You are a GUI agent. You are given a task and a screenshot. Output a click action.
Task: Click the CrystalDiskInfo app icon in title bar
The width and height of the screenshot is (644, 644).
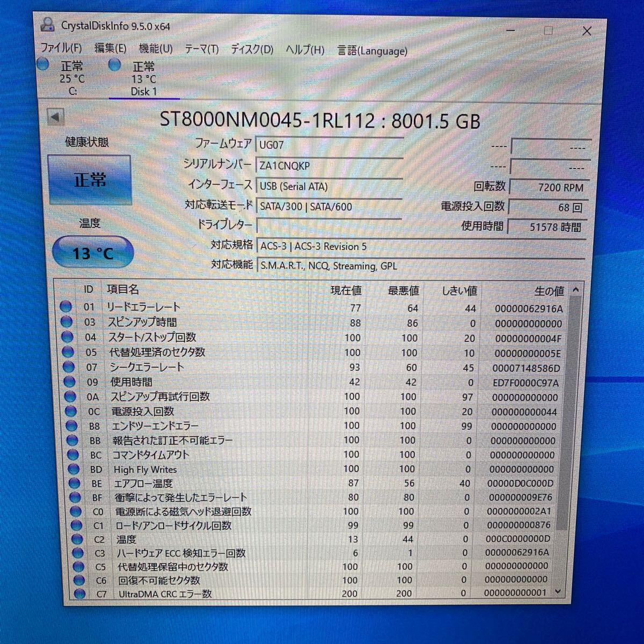click(x=48, y=25)
